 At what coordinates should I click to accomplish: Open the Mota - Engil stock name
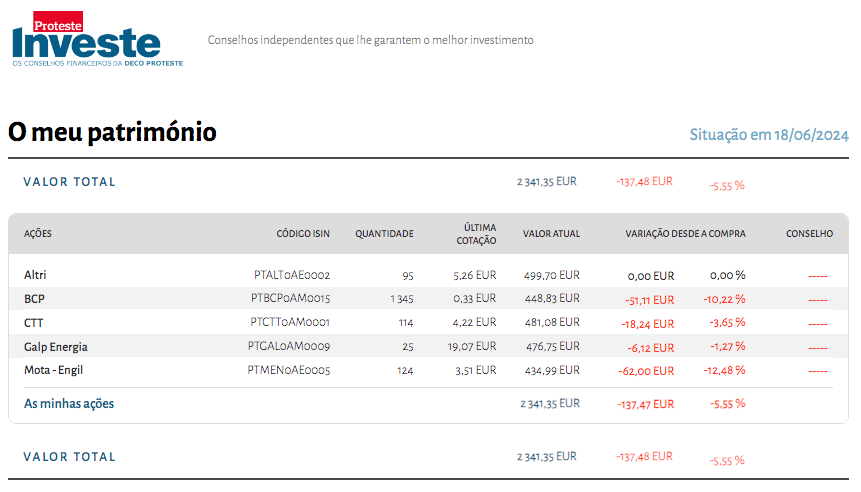point(53,370)
